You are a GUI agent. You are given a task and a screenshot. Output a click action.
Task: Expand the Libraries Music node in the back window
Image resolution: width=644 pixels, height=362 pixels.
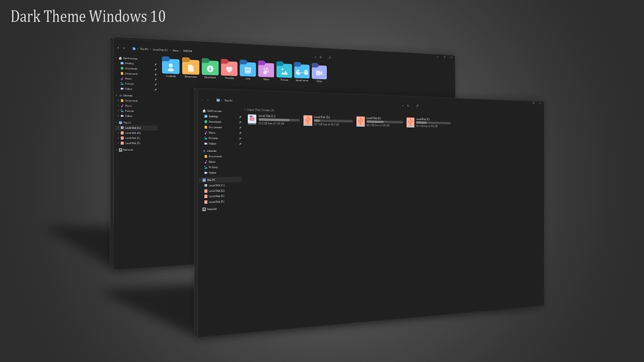[118, 106]
